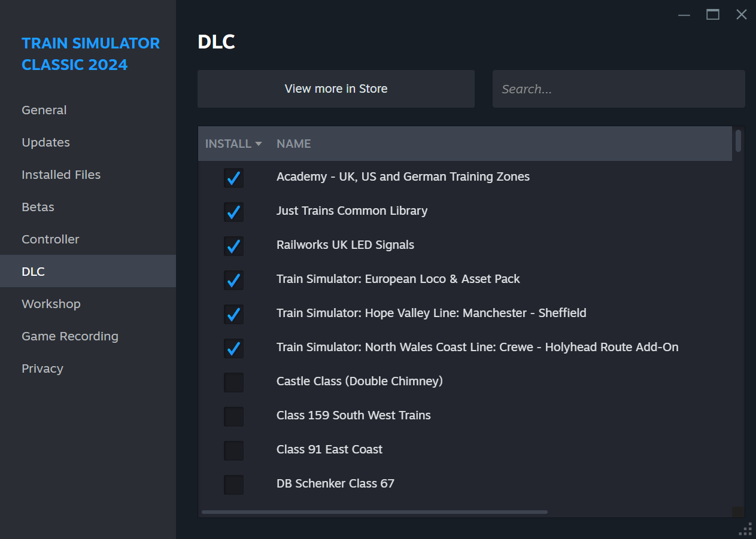Viewport: 756px width, 539px height.
Task: Enable DB Schenker Class 67 DLC
Action: 233,485
